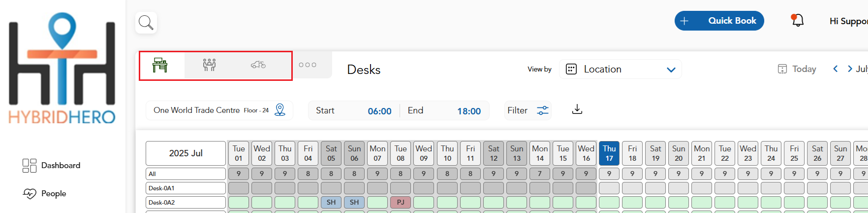Jump to Today in calendar
The image size is (868, 213).
[x=797, y=69]
